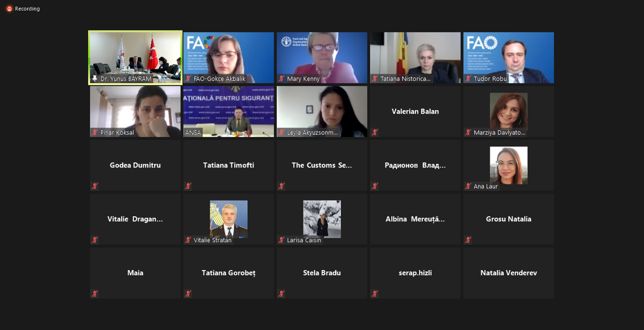Click muted mic icon on Godea Dumitru tile
The height and width of the screenshot is (330, 644).
pyautogui.click(x=95, y=186)
